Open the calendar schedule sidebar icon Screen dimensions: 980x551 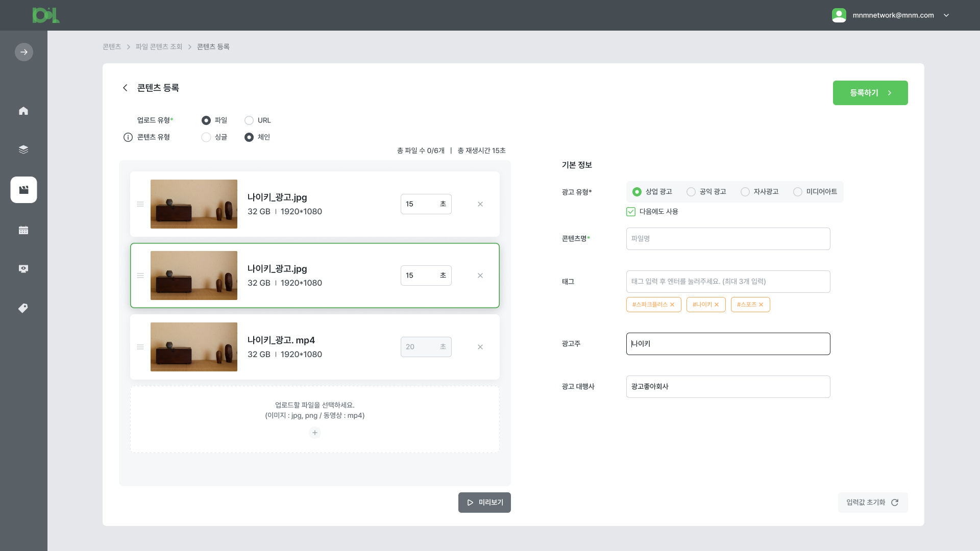coord(23,230)
